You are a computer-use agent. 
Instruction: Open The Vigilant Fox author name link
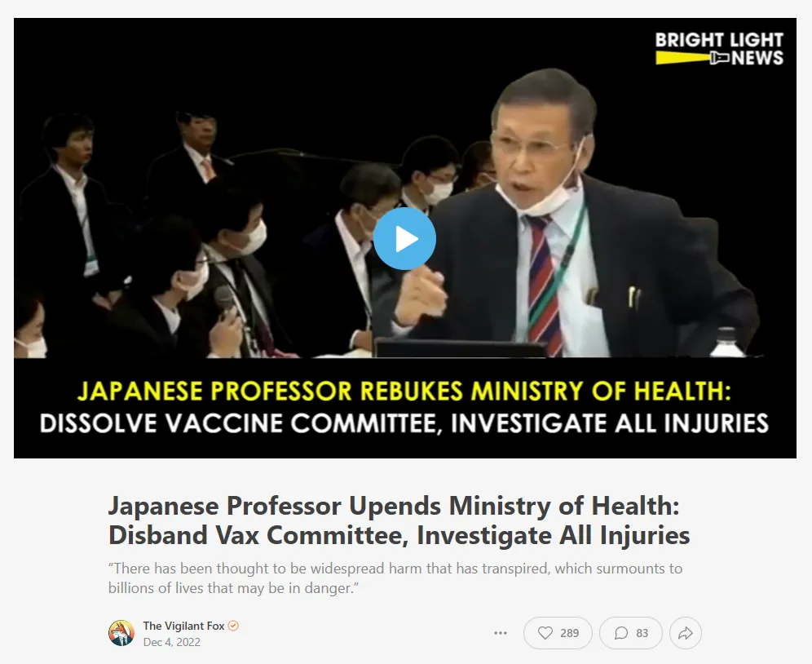(x=183, y=626)
